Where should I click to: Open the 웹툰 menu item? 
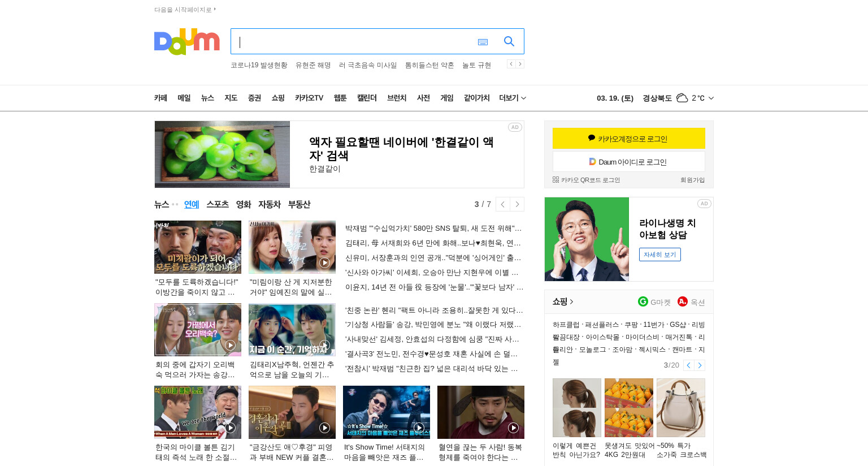[x=340, y=98]
